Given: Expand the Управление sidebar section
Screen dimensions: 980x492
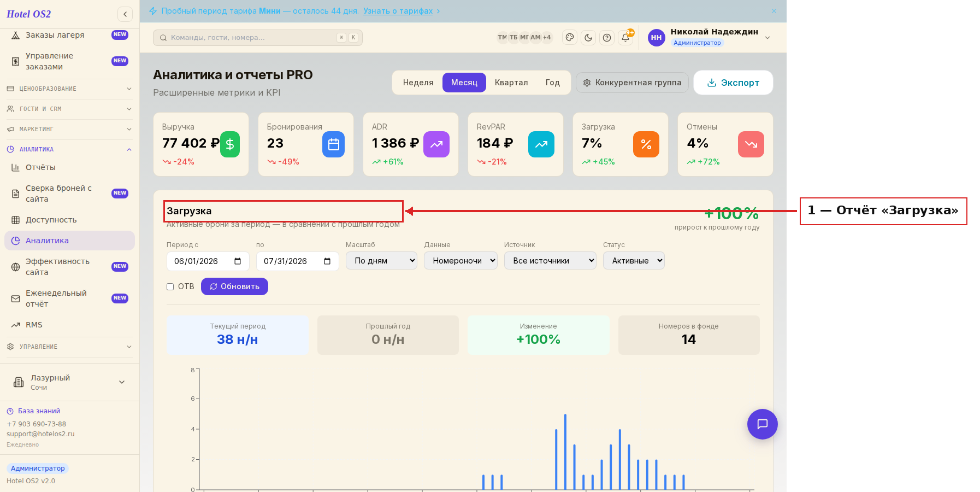Looking at the screenshot, I should pyautogui.click(x=69, y=347).
